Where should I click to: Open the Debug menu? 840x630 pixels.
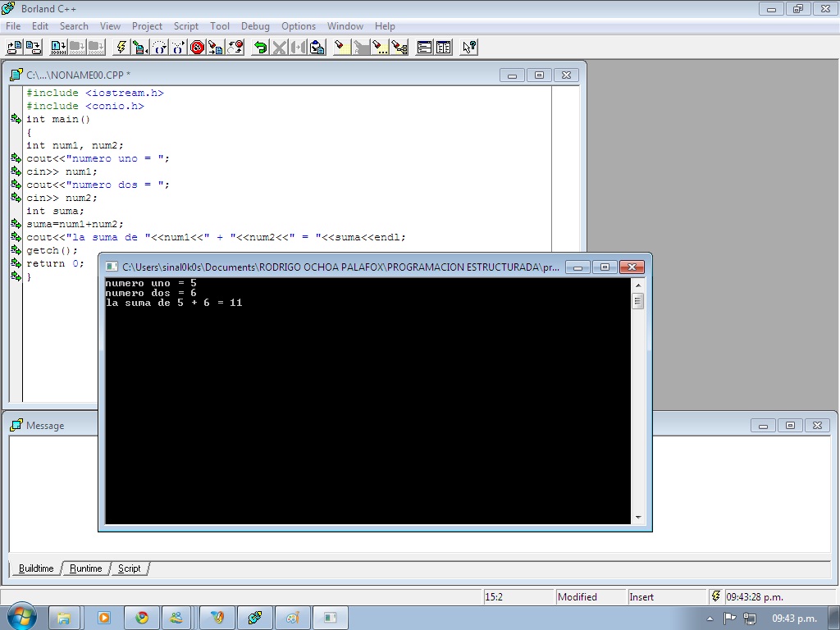pyautogui.click(x=255, y=25)
